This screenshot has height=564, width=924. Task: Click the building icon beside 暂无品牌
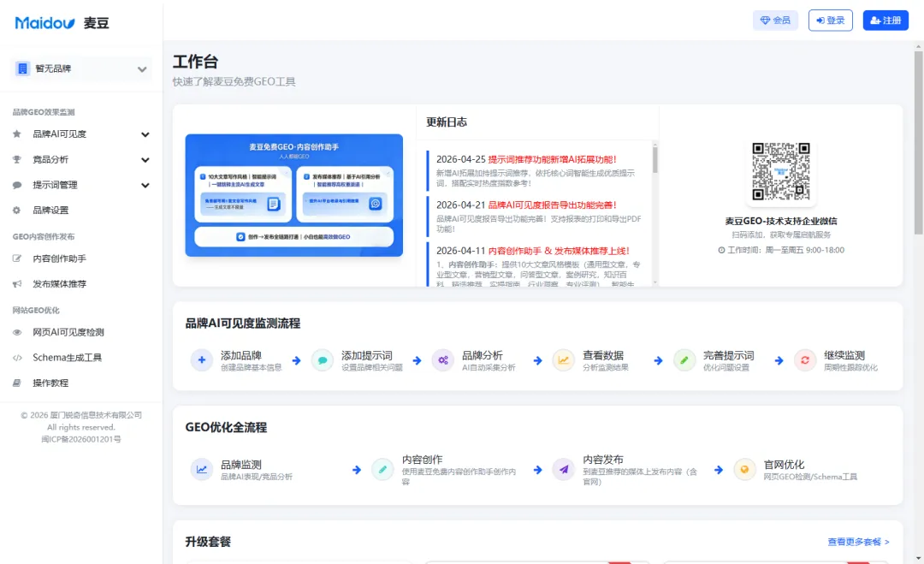tap(22, 69)
